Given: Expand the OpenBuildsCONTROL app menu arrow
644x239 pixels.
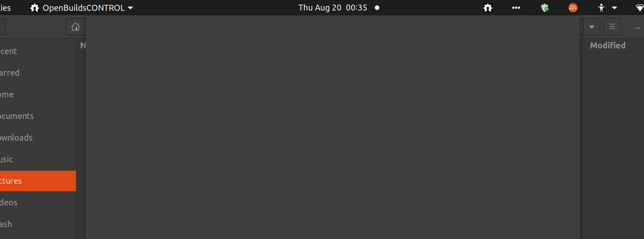Looking at the screenshot, I should click(130, 8).
